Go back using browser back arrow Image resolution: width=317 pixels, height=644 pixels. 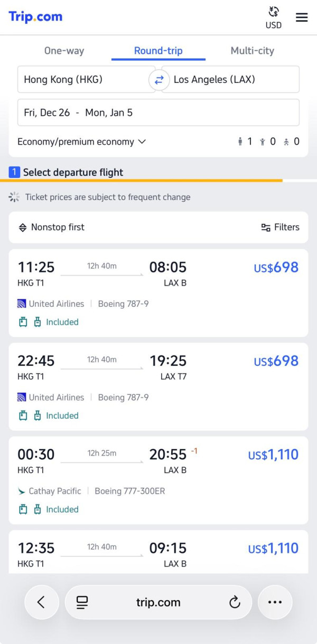point(41,602)
